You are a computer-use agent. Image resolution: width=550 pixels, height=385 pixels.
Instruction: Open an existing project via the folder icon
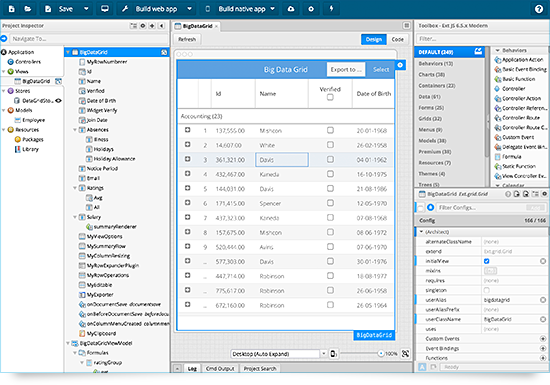[28, 9]
